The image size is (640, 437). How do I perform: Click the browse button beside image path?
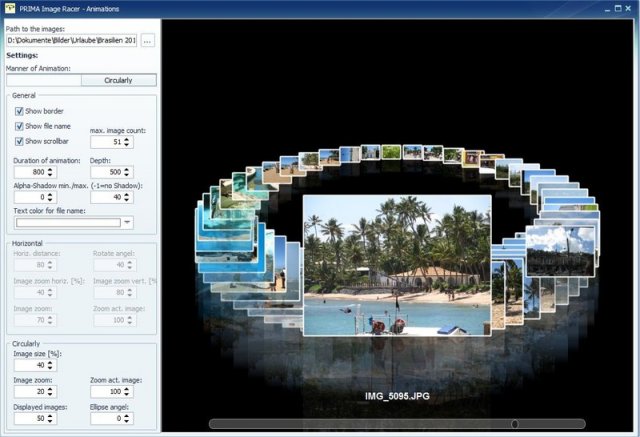point(148,41)
